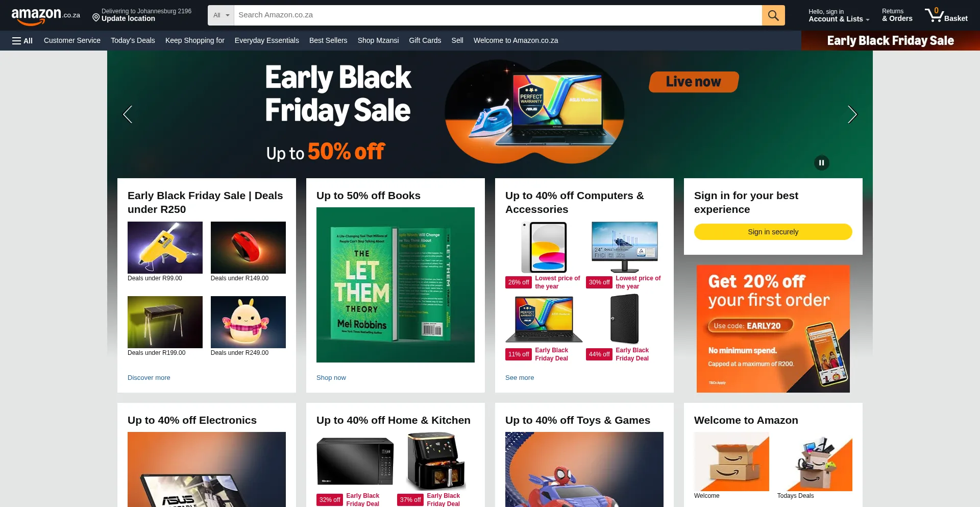Click the orange search magnifier button
This screenshot has width=980, height=507.
(773, 15)
